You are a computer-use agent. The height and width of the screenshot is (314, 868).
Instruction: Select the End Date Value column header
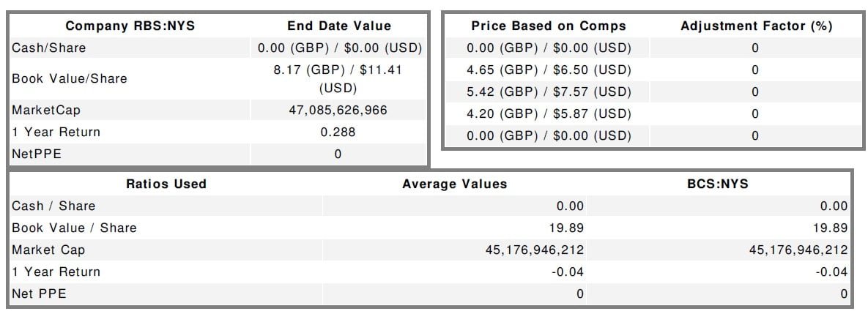(x=338, y=26)
